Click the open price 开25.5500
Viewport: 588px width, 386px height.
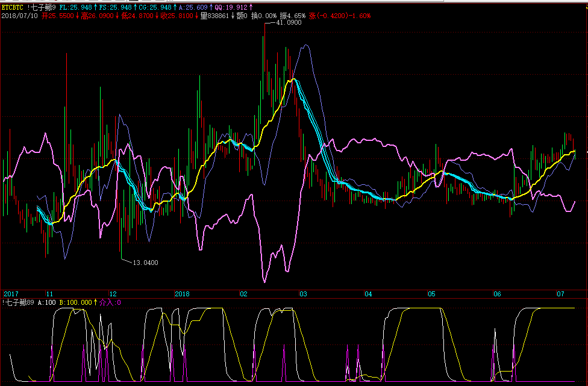tap(58, 16)
